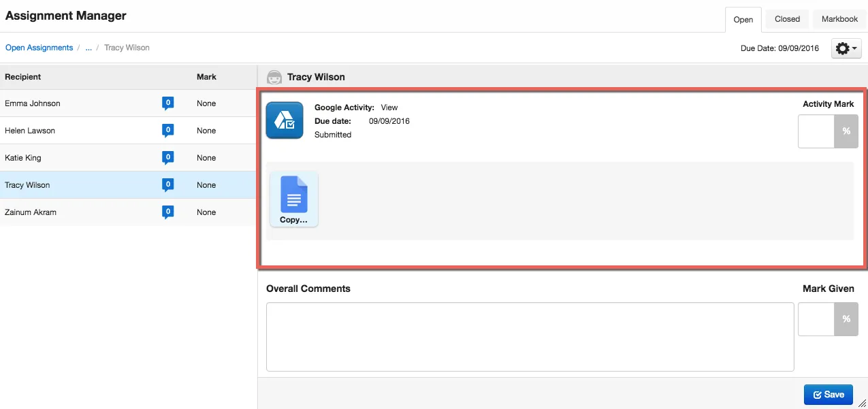The height and width of the screenshot is (409, 868).
Task: Switch to the Closed tab
Action: click(787, 19)
